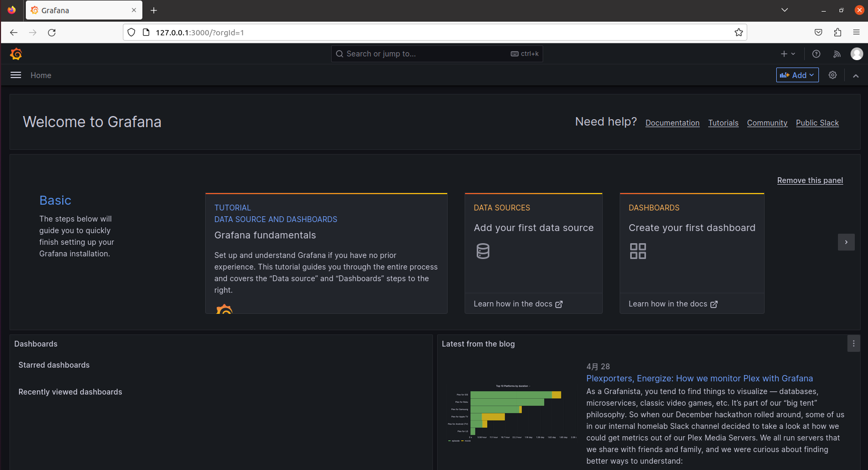The height and width of the screenshot is (470, 868).
Task: Click the Home breadcrumb
Action: (x=41, y=75)
